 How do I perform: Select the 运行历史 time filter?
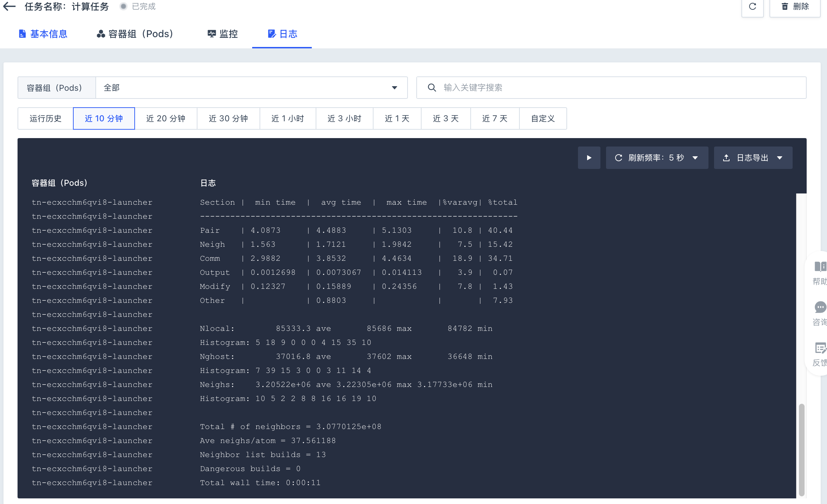tap(46, 118)
